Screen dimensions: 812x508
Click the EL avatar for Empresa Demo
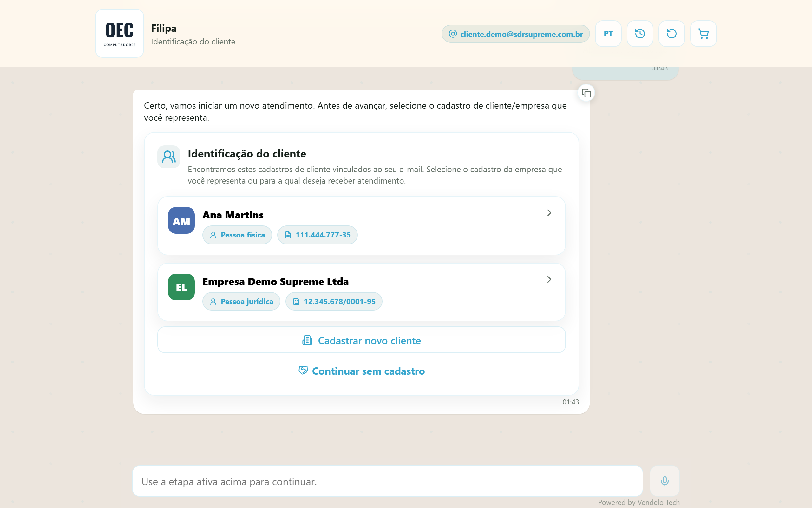[181, 287]
